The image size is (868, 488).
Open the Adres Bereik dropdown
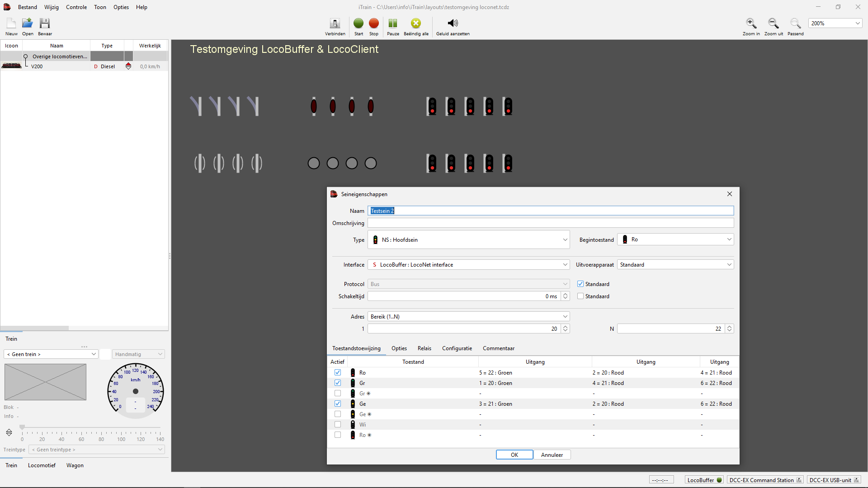[468, 317]
